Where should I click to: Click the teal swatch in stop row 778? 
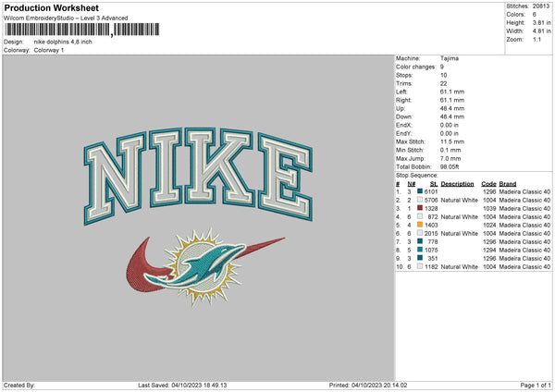coord(420,241)
